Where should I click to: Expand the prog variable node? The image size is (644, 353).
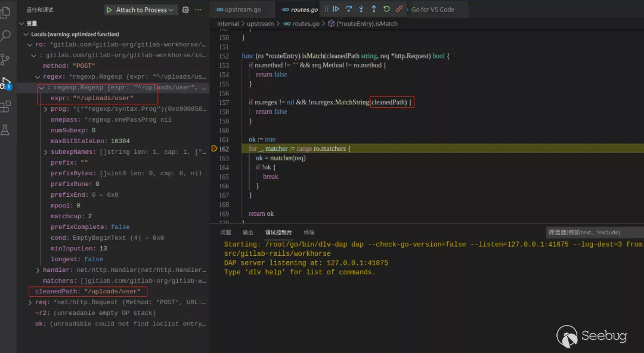click(x=46, y=109)
